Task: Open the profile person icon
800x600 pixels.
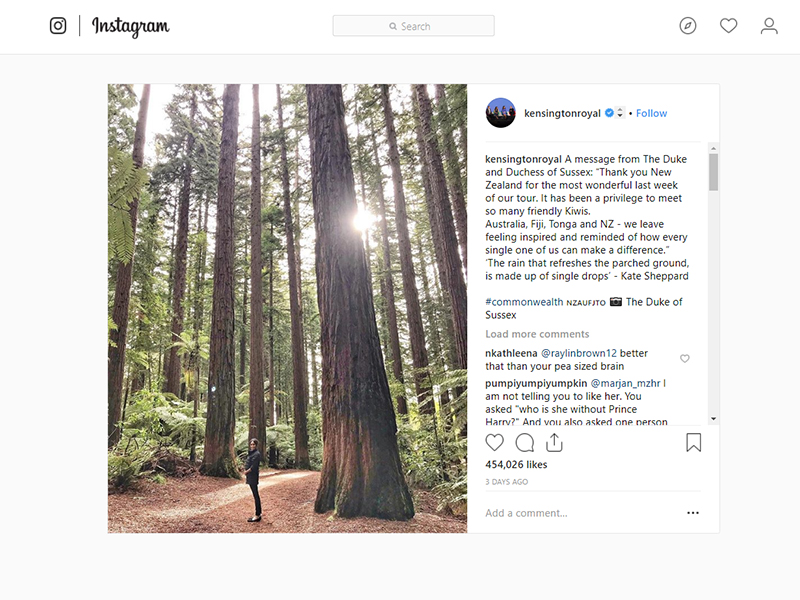Action: coord(769,26)
